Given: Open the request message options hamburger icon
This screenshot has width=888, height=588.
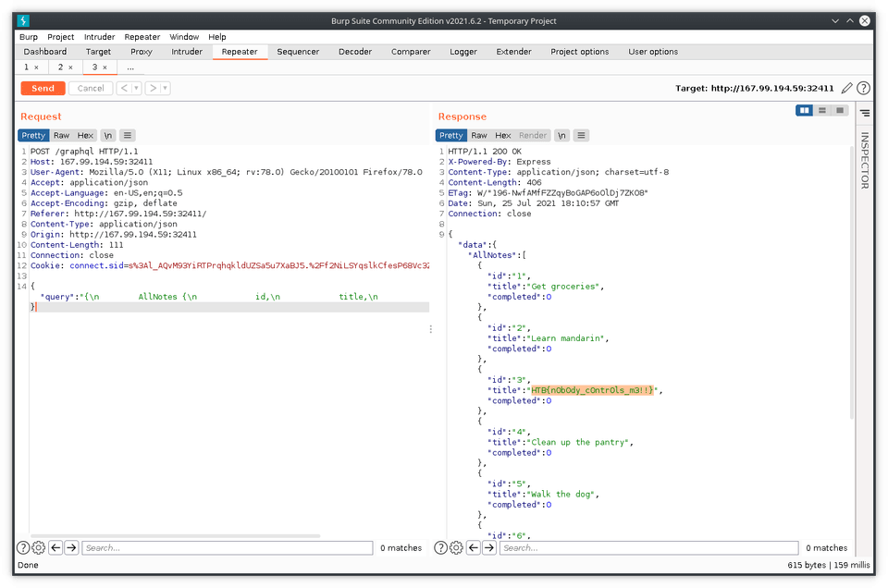Looking at the screenshot, I should coord(128,135).
